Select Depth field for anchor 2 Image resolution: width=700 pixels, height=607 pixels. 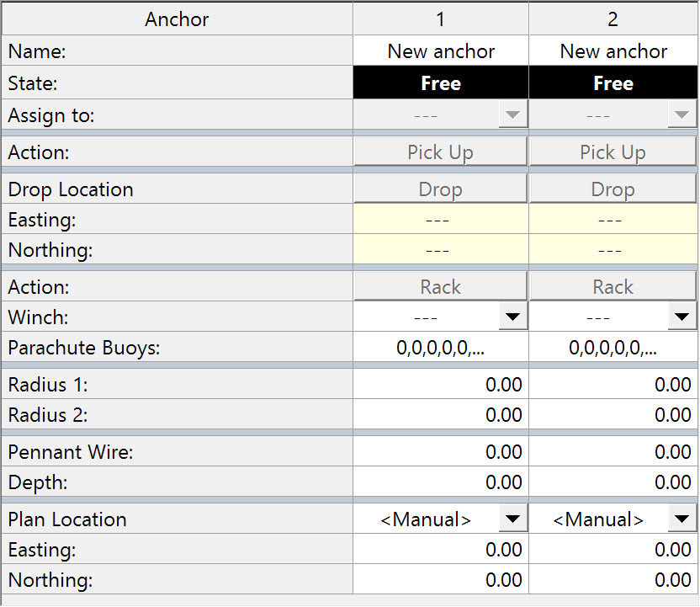click(613, 482)
